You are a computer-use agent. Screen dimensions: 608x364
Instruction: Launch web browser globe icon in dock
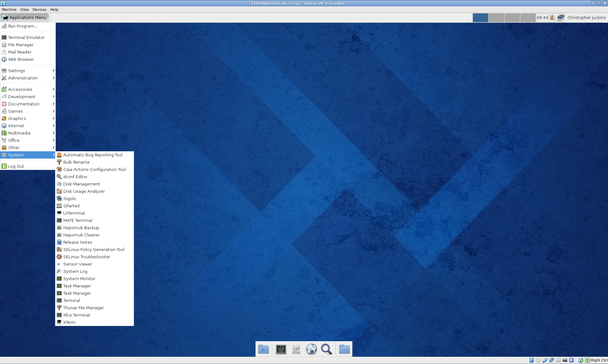[x=311, y=349]
